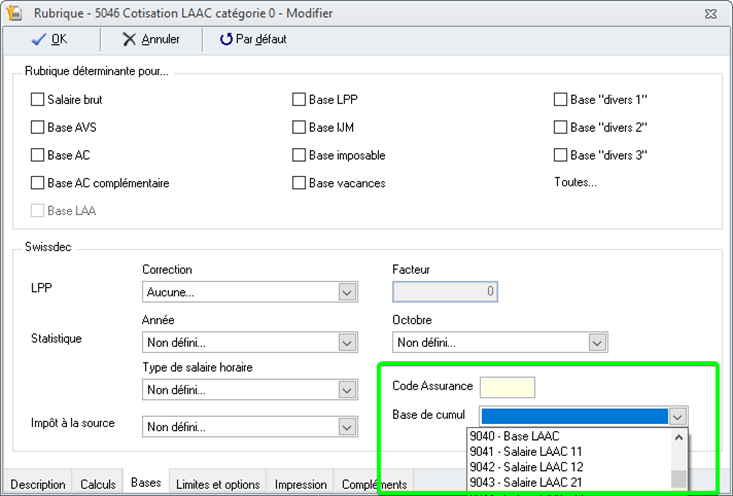Toggle the Base vacances checkbox
733x496 pixels.
click(299, 184)
